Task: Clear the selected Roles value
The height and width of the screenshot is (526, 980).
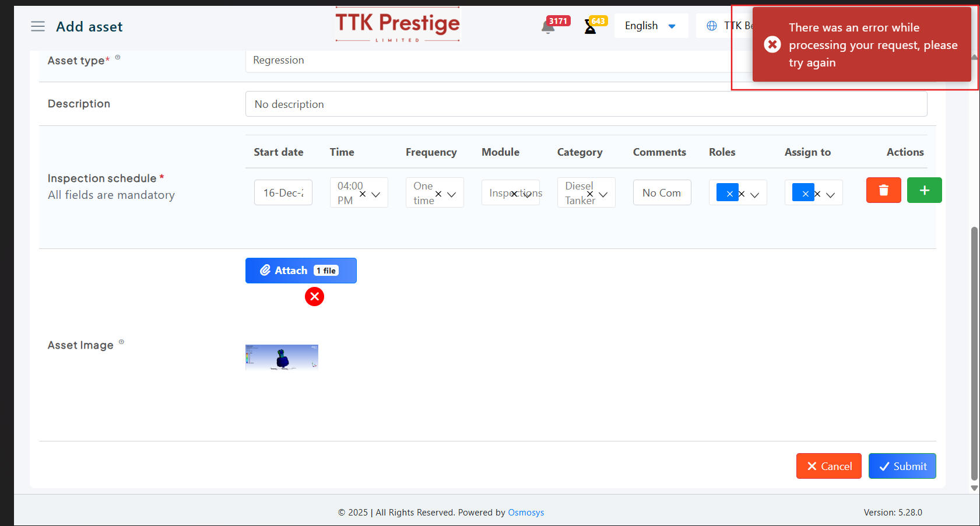Action: (x=742, y=194)
